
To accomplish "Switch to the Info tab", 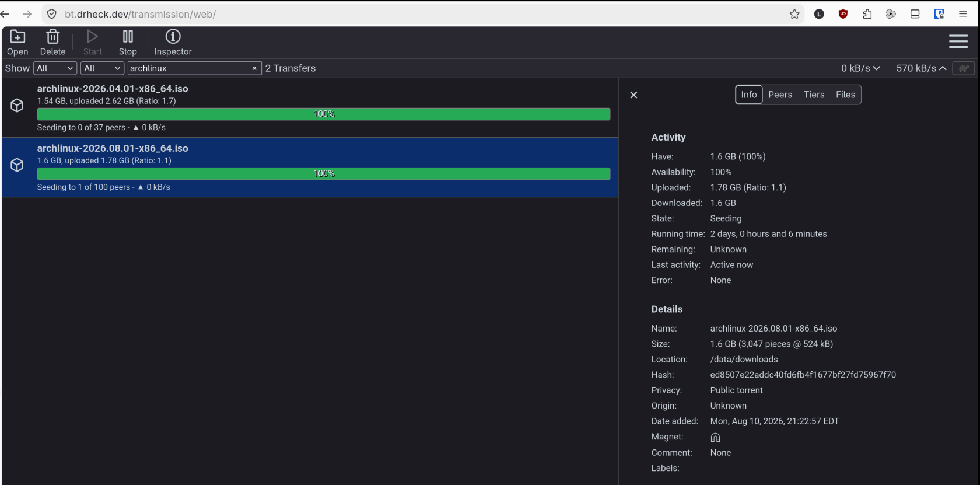I will [x=749, y=95].
